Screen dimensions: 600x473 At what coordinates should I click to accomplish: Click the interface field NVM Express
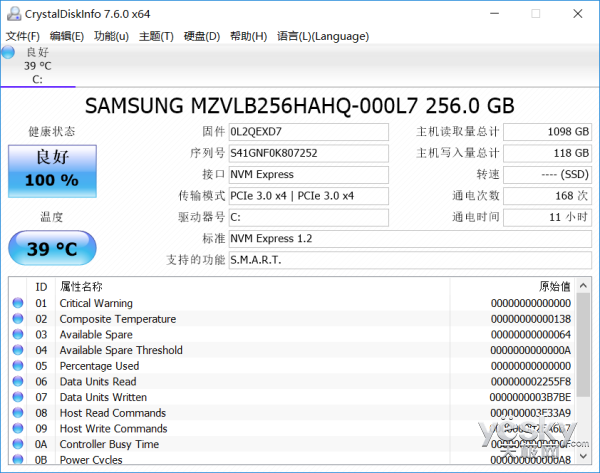tap(308, 175)
